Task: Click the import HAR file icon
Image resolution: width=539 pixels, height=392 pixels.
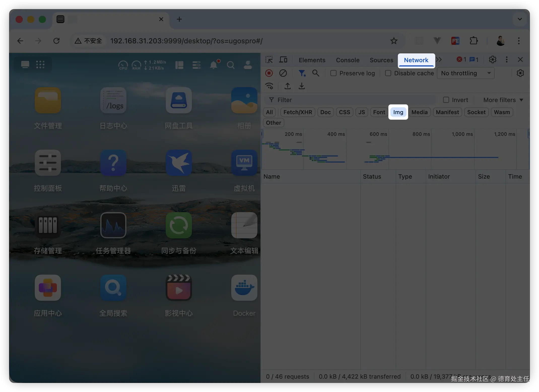Action: pos(287,86)
